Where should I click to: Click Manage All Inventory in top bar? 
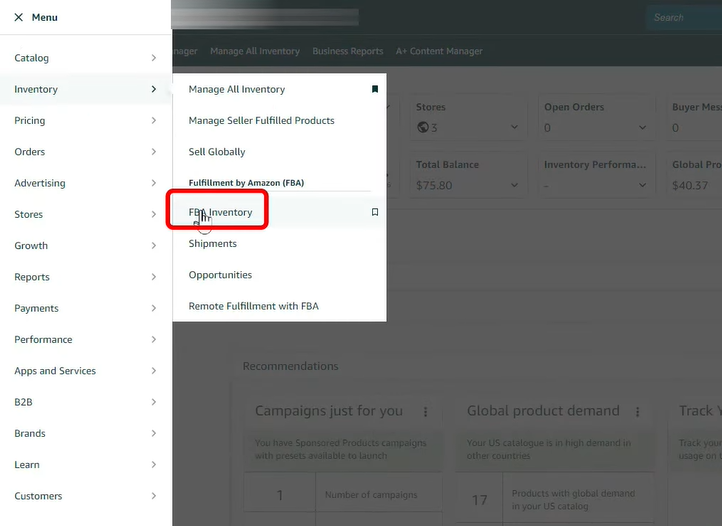tap(255, 51)
